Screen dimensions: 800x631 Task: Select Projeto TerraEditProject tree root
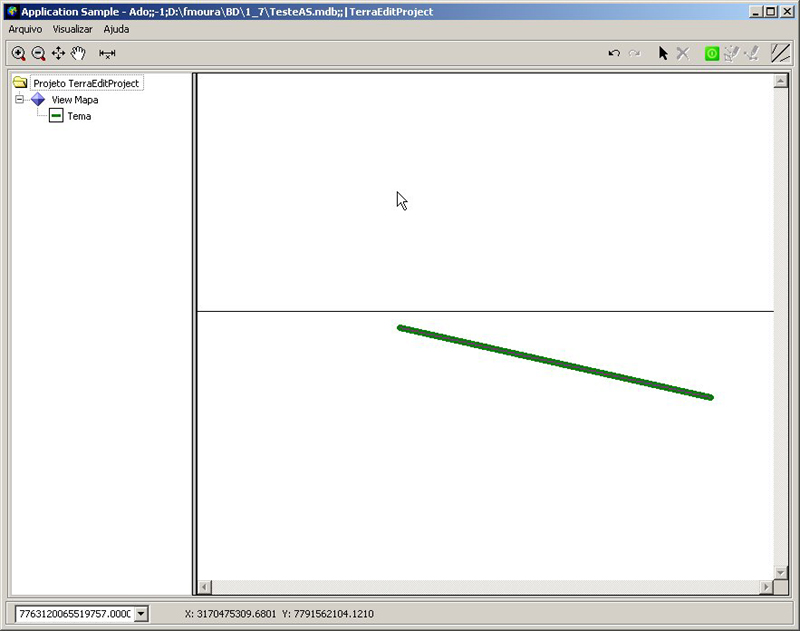pos(86,83)
